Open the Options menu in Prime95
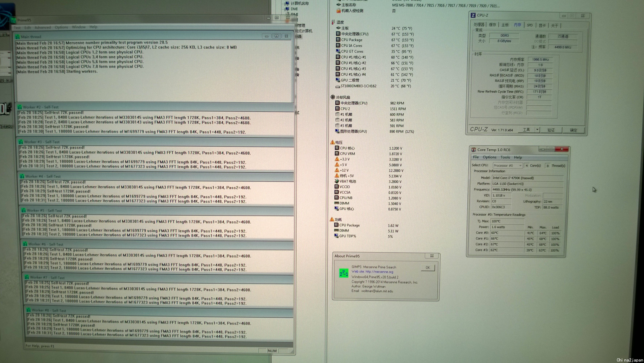 pyautogui.click(x=61, y=27)
